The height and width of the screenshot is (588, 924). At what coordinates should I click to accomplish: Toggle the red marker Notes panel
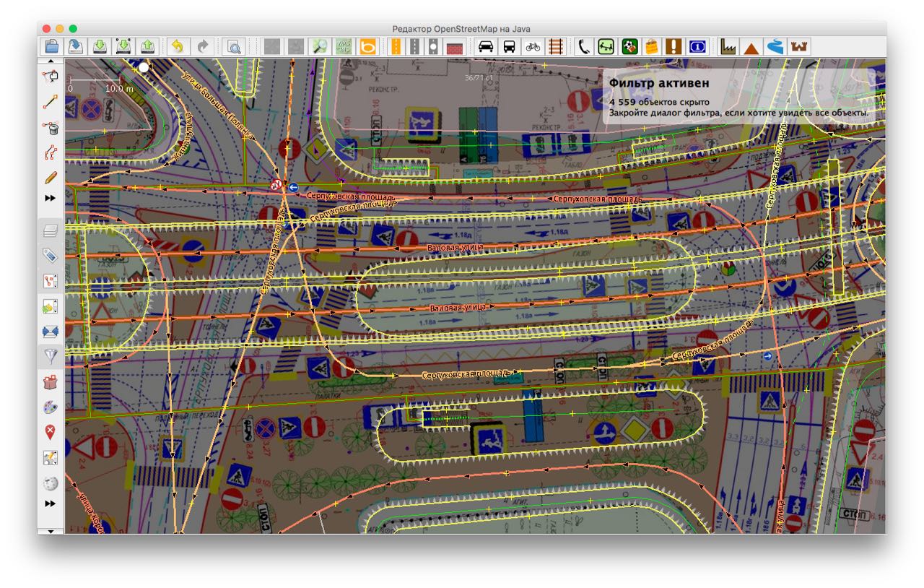tap(51, 433)
